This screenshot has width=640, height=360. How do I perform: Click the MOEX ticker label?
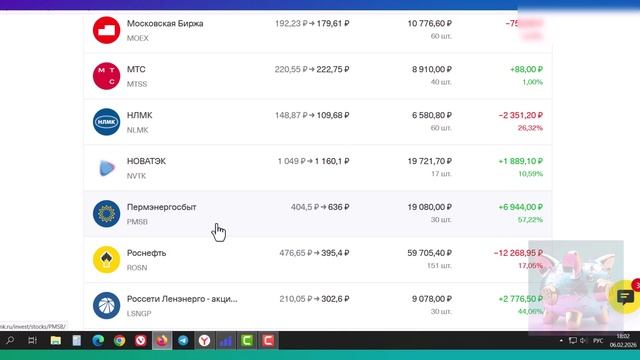tap(138, 38)
